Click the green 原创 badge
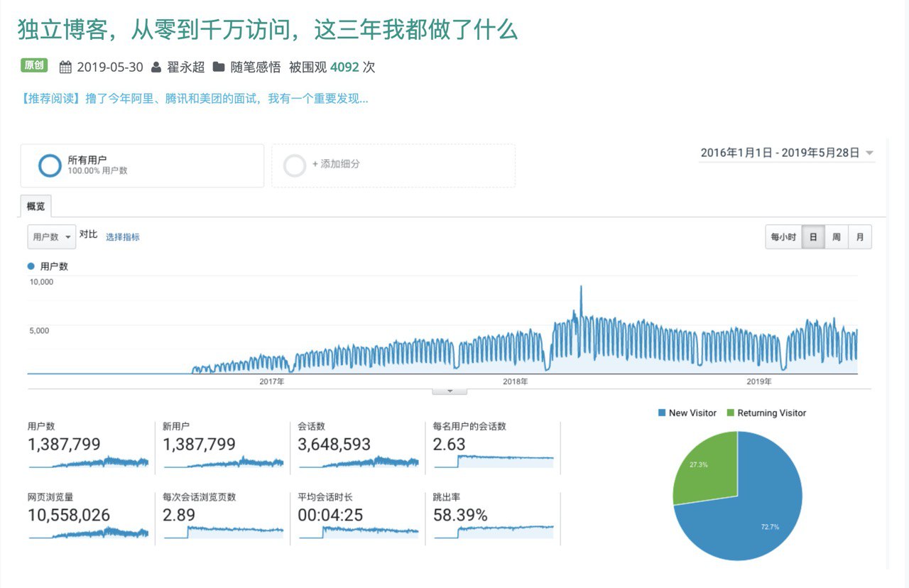 pyautogui.click(x=33, y=66)
